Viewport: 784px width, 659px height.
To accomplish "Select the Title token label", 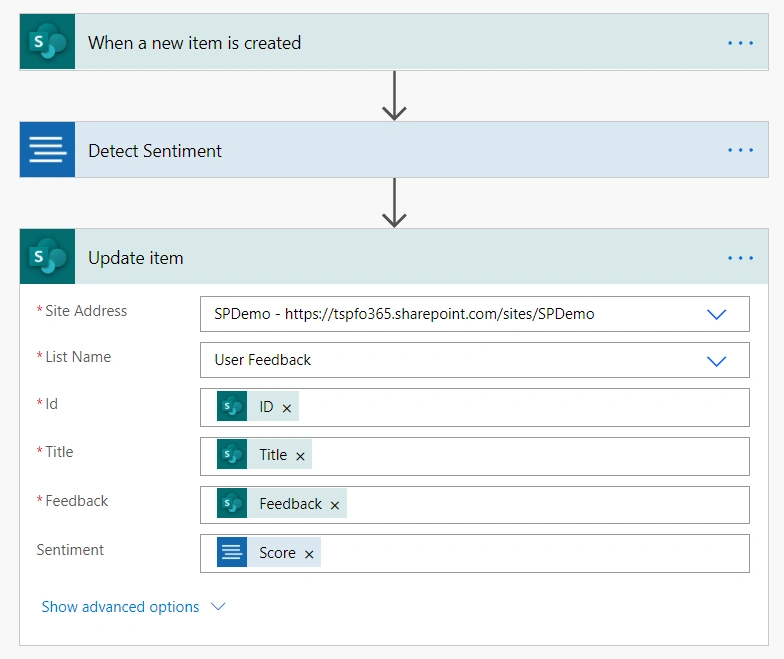I will coord(273,454).
